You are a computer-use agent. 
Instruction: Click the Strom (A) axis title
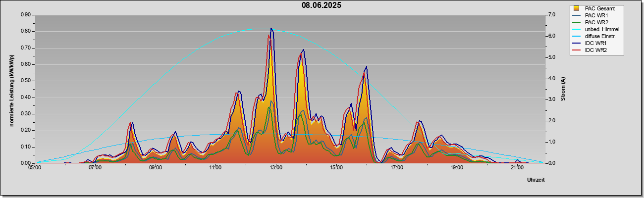click(563, 89)
